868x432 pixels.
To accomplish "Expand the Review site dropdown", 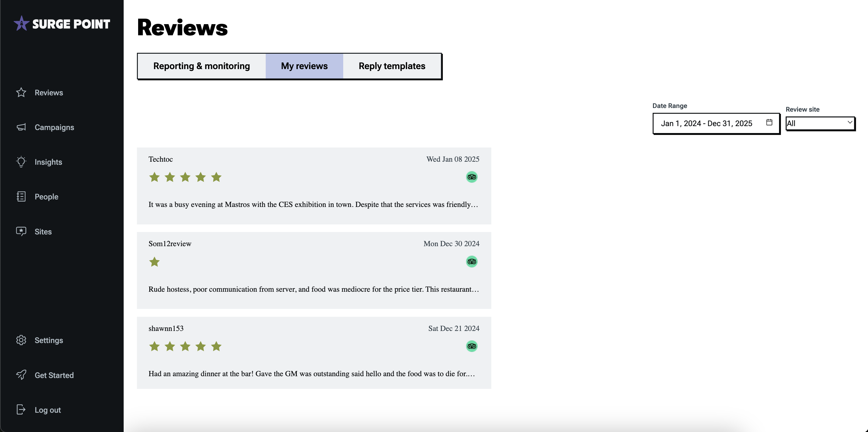I will click(x=820, y=123).
